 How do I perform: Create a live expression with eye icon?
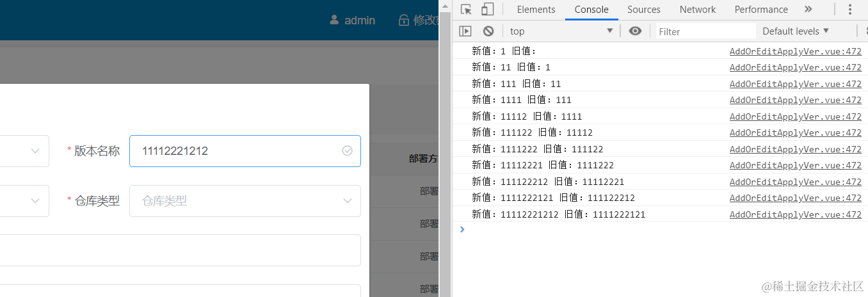(635, 31)
